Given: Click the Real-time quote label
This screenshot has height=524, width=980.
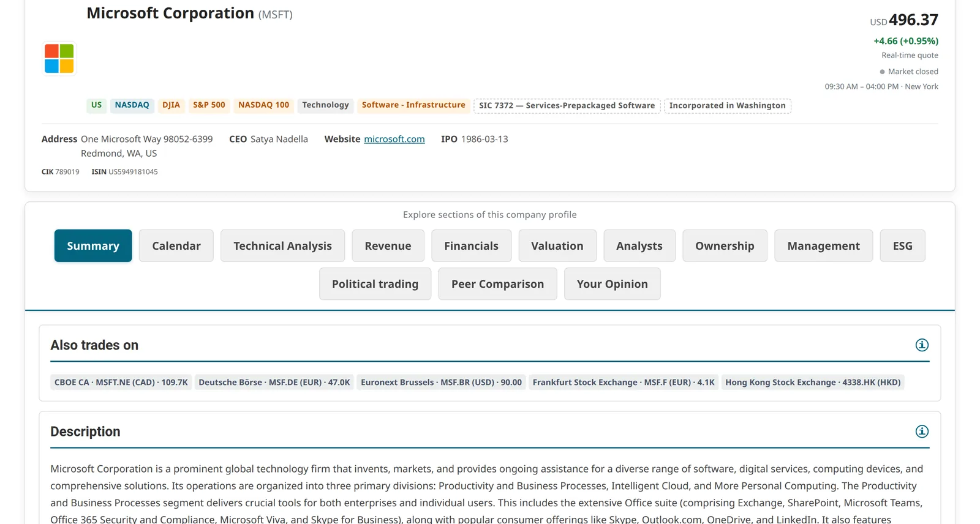Looking at the screenshot, I should click(x=910, y=55).
